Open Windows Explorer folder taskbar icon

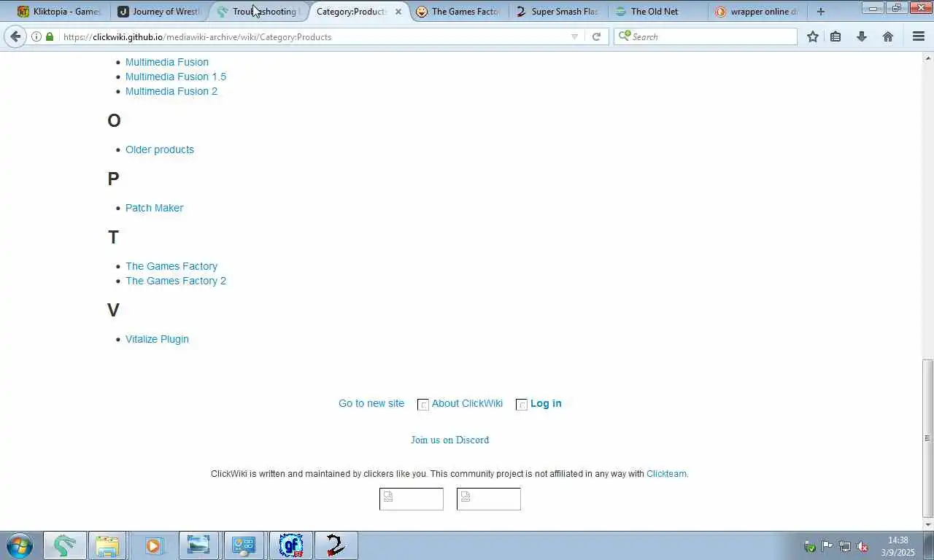[107, 545]
